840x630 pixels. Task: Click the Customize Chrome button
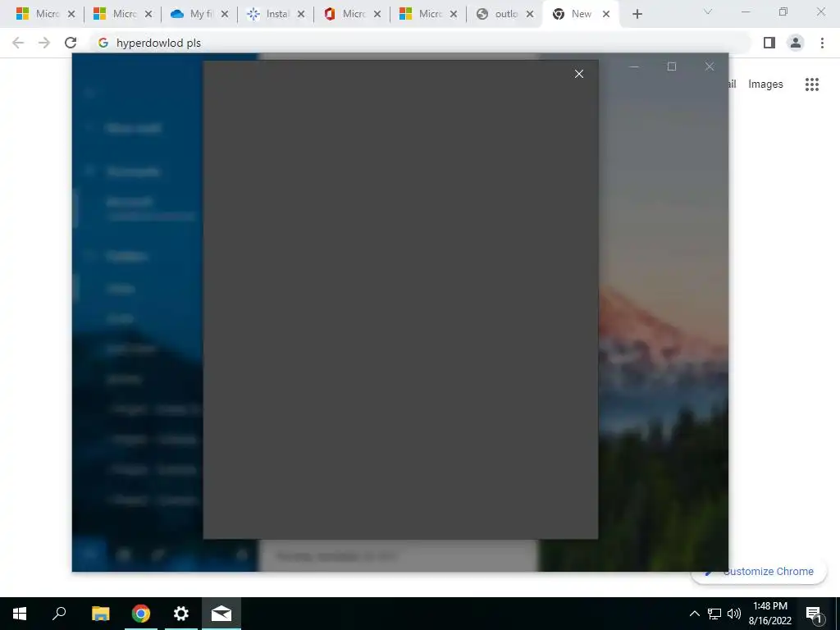click(759, 572)
